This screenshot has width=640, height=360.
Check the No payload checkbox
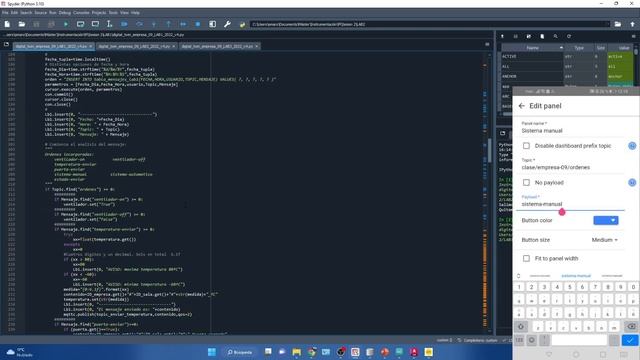pos(527,182)
